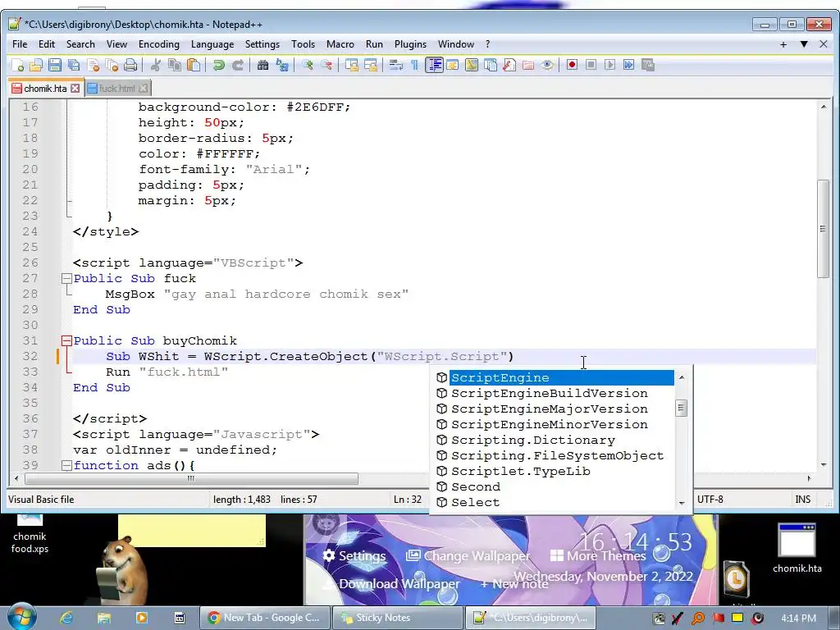Screen dimensions: 840x630
Task: Toggle synchronized horizontal scrolling
Action: (x=371, y=66)
